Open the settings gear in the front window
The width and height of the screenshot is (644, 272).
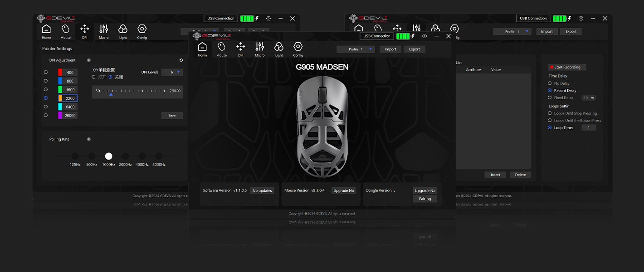424,36
